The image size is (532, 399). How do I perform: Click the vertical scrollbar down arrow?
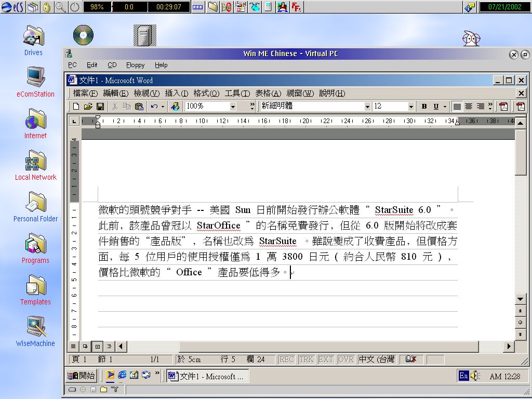[520, 299]
